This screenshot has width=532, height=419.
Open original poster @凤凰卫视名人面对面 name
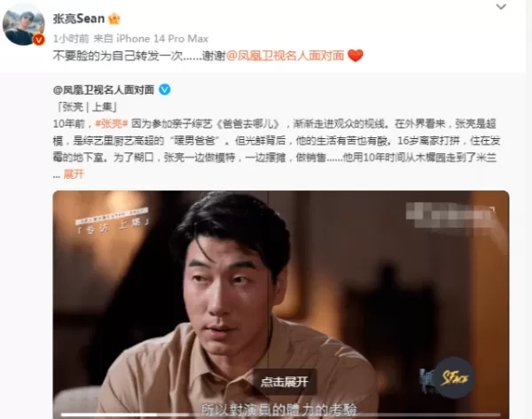(x=104, y=89)
